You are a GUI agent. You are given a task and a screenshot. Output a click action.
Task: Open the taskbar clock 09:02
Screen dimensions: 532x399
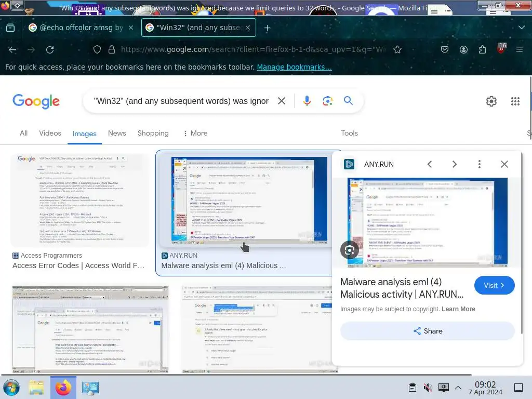pyautogui.click(x=485, y=388)
